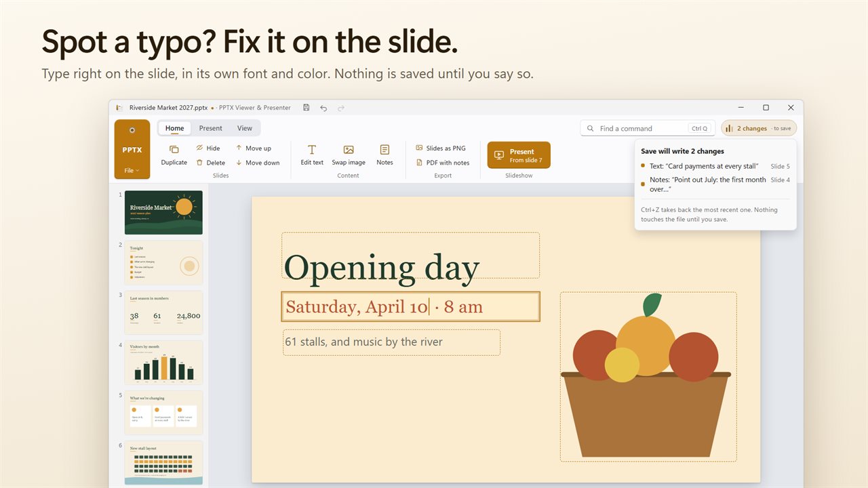
Task: Click the save icon in the title bar
Action: point(307,108)
